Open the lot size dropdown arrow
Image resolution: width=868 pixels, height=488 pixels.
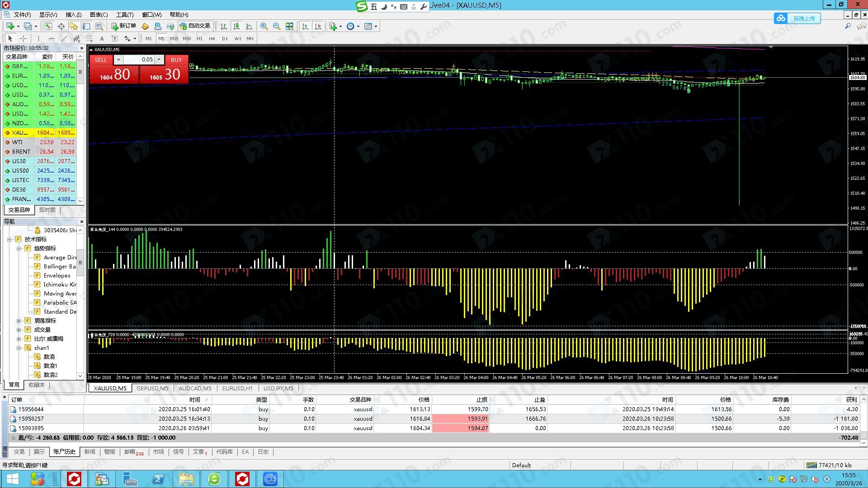pos(118,60)
